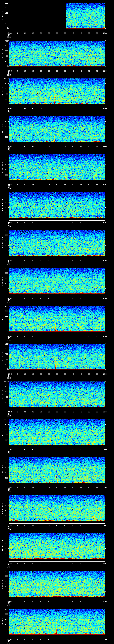
Task: Click the 18:12:00 start time label
Action: point(9,147)
